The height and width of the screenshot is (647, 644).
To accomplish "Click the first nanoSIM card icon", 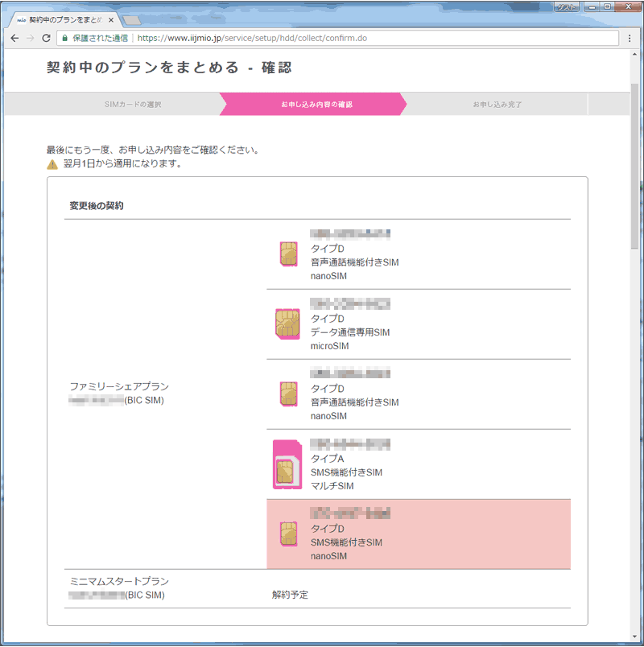I will tap(287, 253).
